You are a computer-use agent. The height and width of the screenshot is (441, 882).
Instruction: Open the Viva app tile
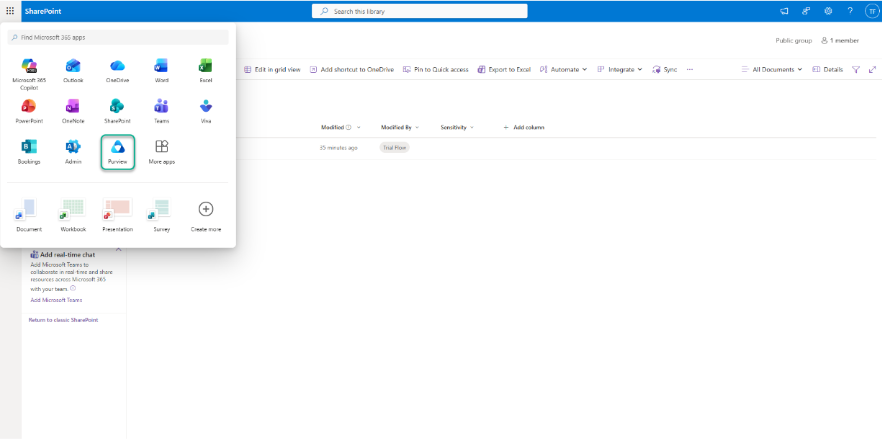[205, 109]
